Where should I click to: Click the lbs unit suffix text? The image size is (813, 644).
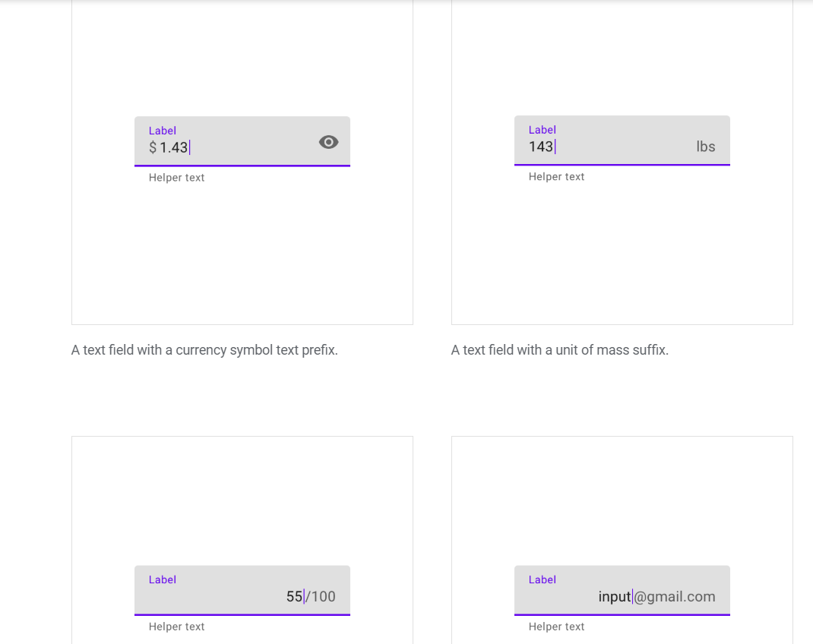(x=706, y=146)
